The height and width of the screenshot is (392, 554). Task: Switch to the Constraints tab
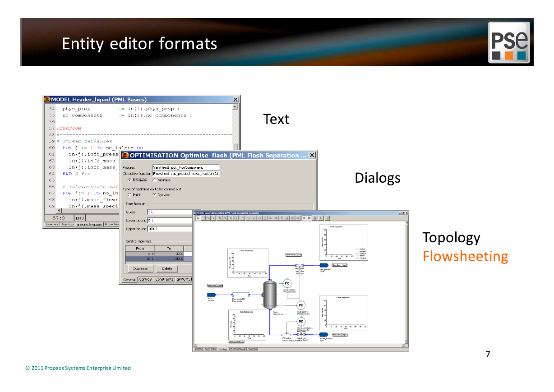click(x=164, y=280)
